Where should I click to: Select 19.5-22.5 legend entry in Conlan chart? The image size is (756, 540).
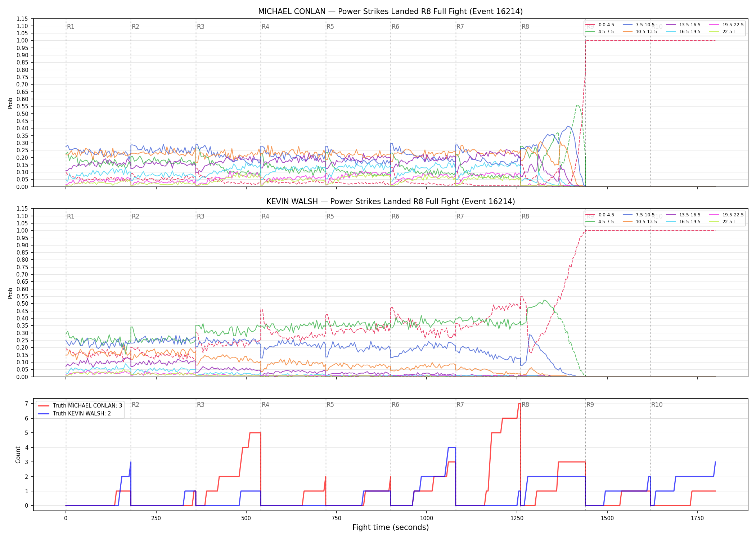(726, 25)
